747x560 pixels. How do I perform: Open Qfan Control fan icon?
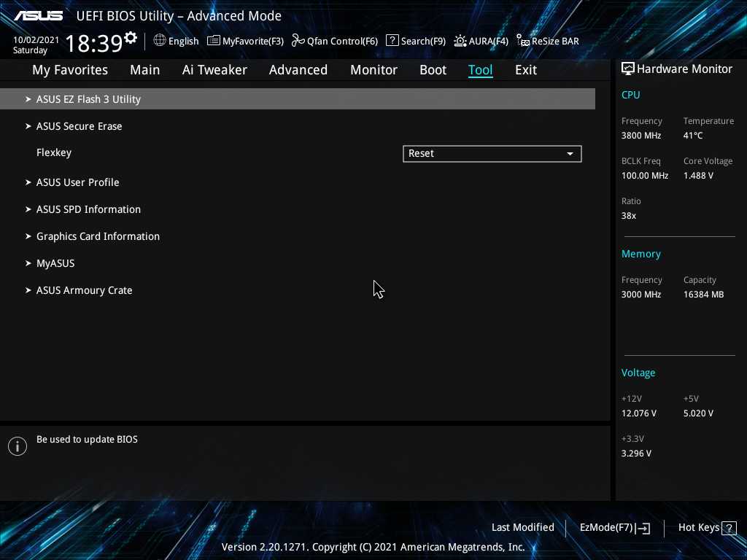298,41
